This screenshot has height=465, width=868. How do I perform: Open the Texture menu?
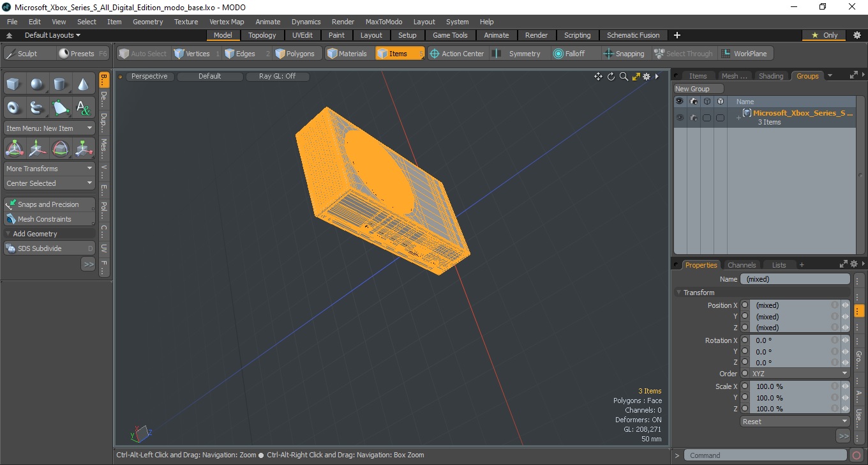pyautogui.click(x=186, y=22)
